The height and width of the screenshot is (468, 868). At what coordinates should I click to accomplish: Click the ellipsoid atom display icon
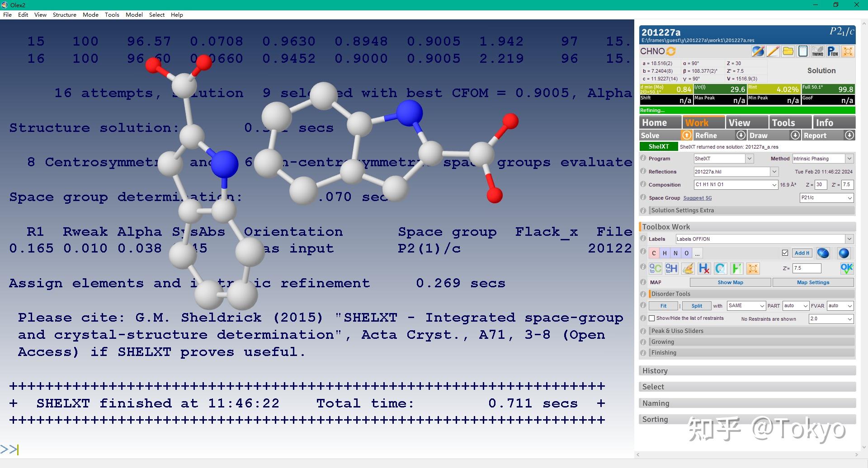coord(823,253)
